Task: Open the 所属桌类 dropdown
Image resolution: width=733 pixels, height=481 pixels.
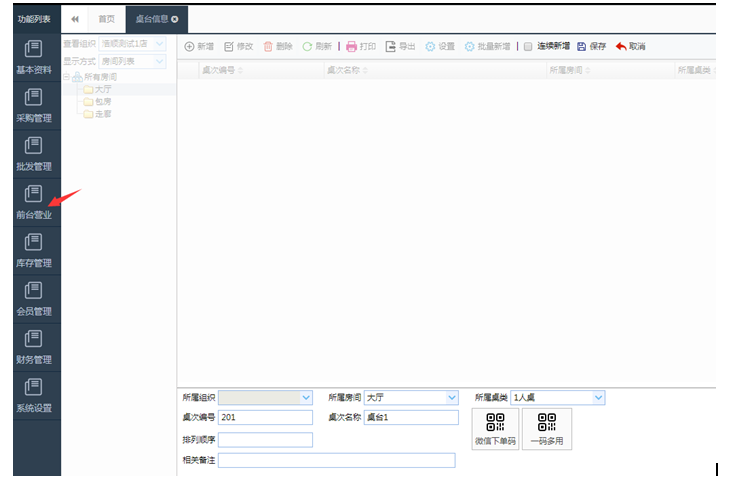Action: (x=558, y=397)
